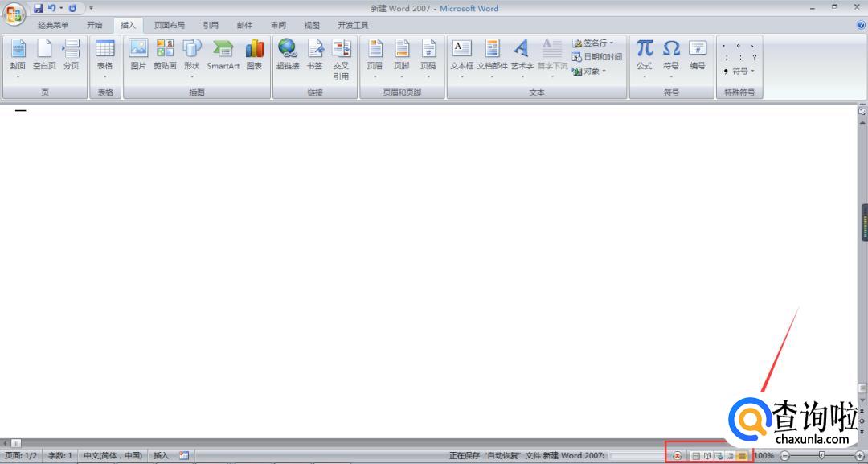This screenshot has width=868, height=464.
Task: Insert a SmartArt graphic
Action: point(223,55)
